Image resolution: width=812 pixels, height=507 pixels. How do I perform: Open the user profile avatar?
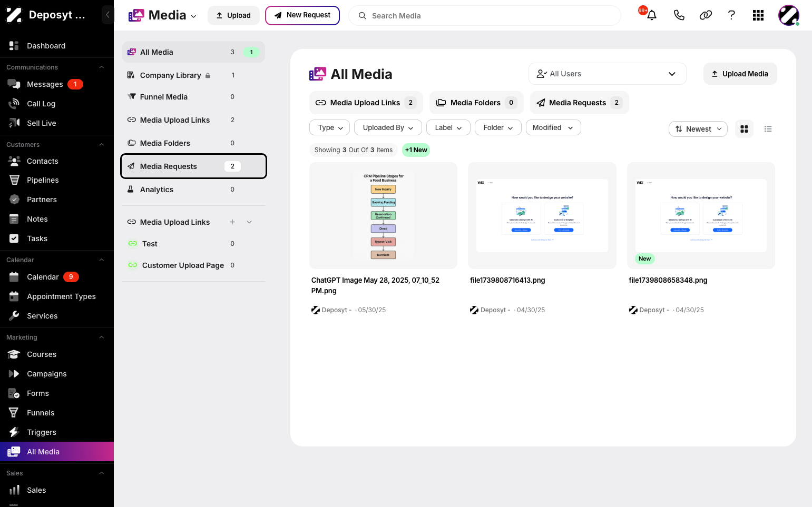click(x=789, y=15)
